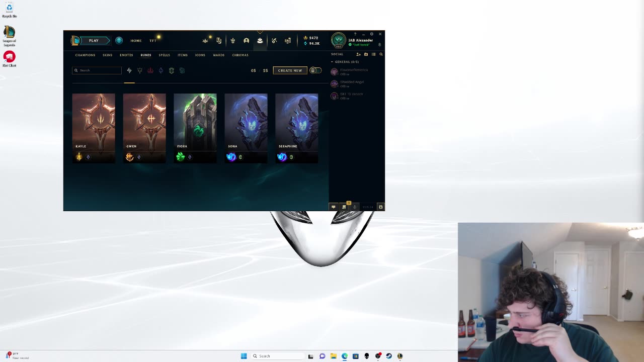Viewport: 644px width, 362px height.
Task: Open client settings gear icon
Action: 372,34
